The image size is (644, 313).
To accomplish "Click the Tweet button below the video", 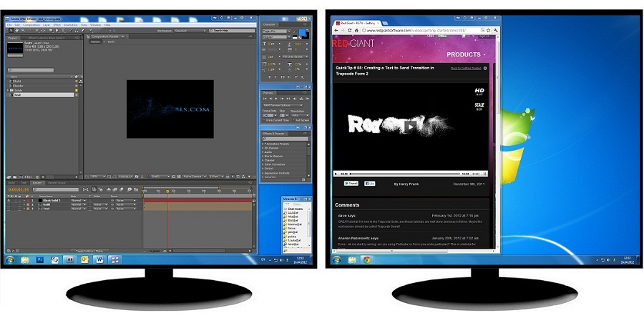I will (x=351, y=184).
